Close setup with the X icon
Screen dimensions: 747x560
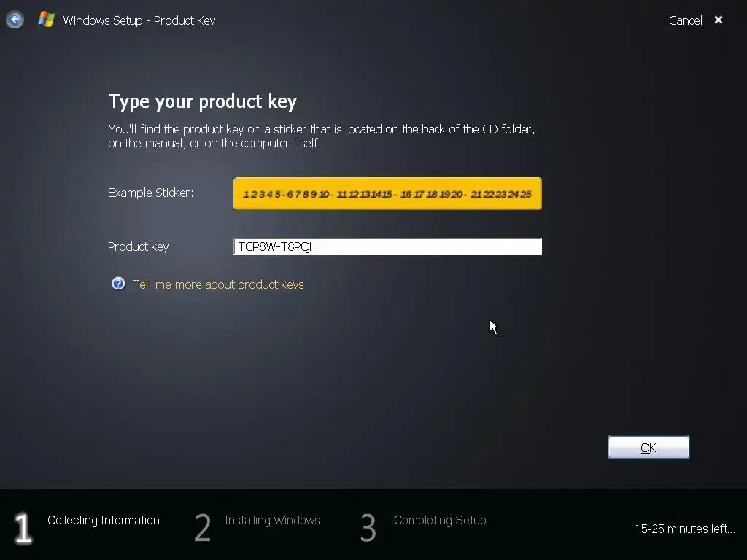[x=719, y=20]
